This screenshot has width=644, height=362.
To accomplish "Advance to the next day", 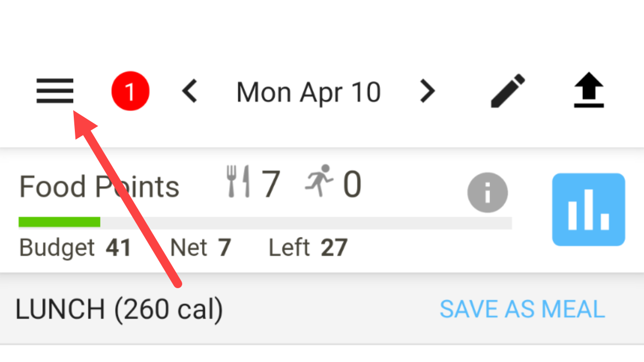I will pos(427,91).
